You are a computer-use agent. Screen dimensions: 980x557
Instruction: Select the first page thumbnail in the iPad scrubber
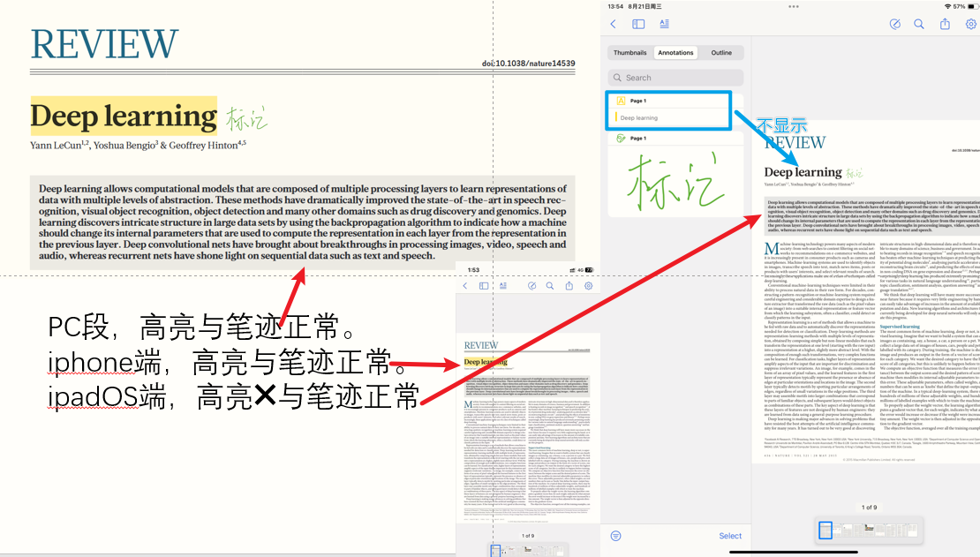(x=825, y=531)
